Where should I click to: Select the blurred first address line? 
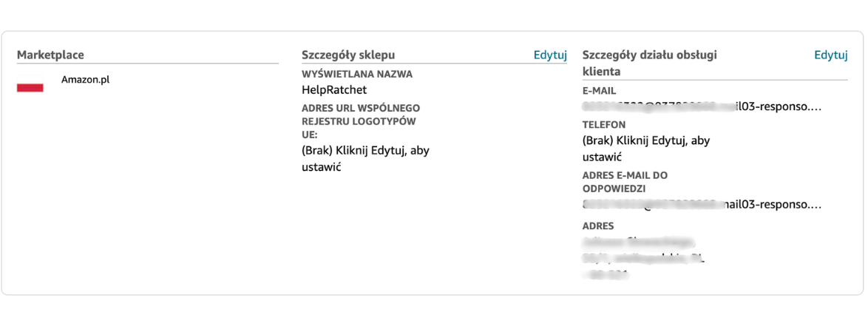(638, 241)
